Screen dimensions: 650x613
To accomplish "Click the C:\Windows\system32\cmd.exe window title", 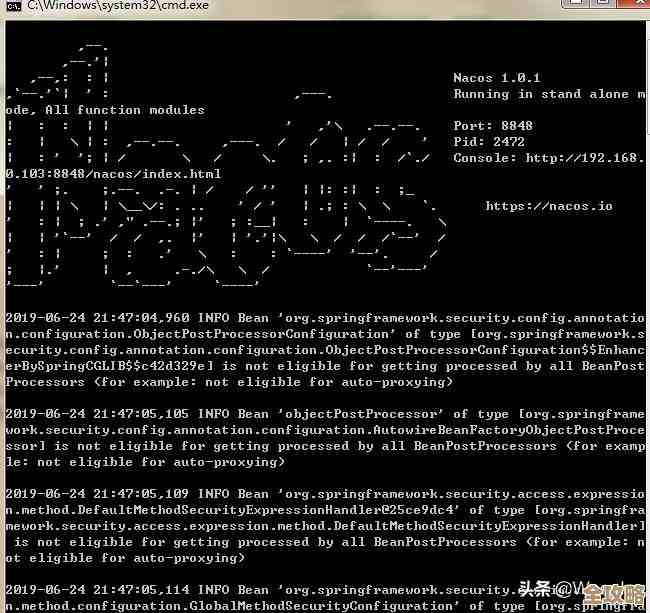I will (117, 6).
